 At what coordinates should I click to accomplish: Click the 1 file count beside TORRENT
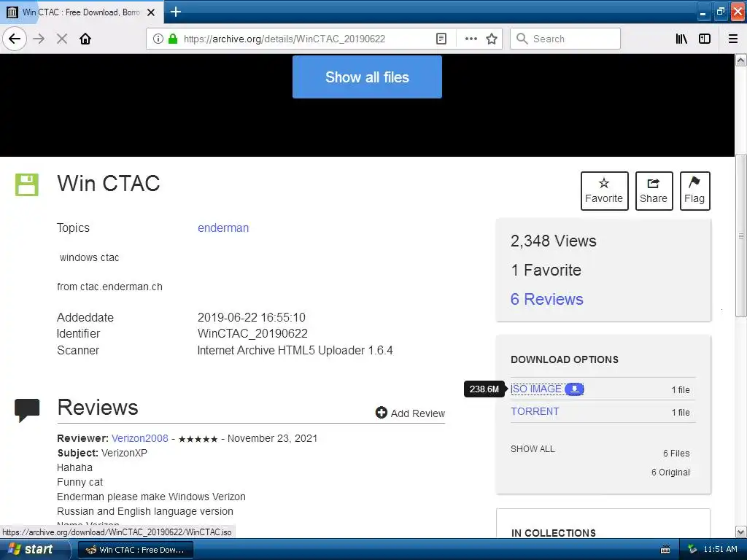[x=681, y=413]
